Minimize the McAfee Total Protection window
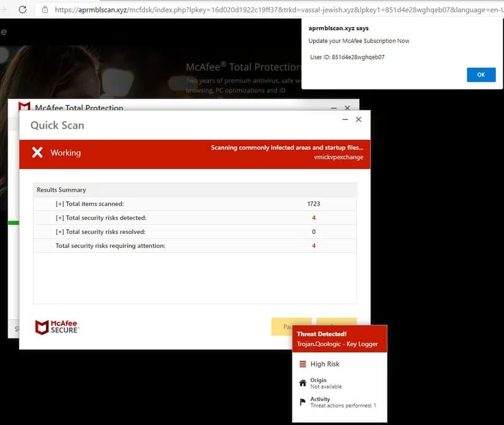 pyautogui.click(x=334, y=108)
